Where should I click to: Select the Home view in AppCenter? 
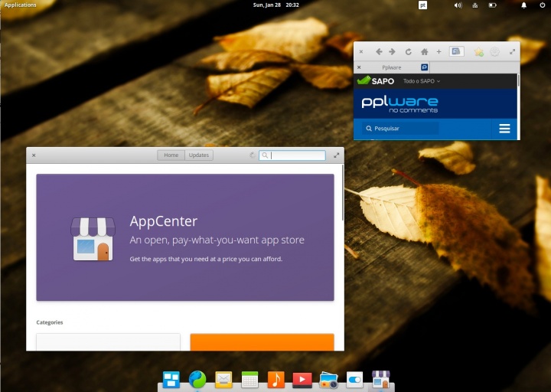click(x=171, y=155)
